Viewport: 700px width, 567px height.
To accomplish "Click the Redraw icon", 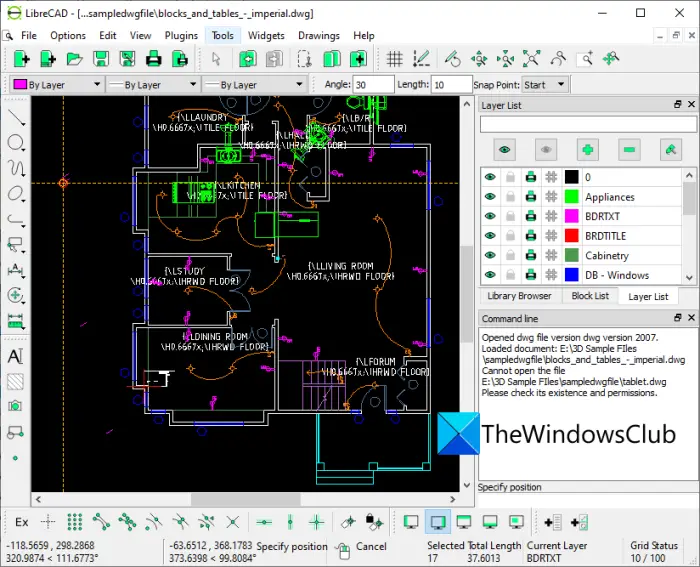I will pos(452,58).
